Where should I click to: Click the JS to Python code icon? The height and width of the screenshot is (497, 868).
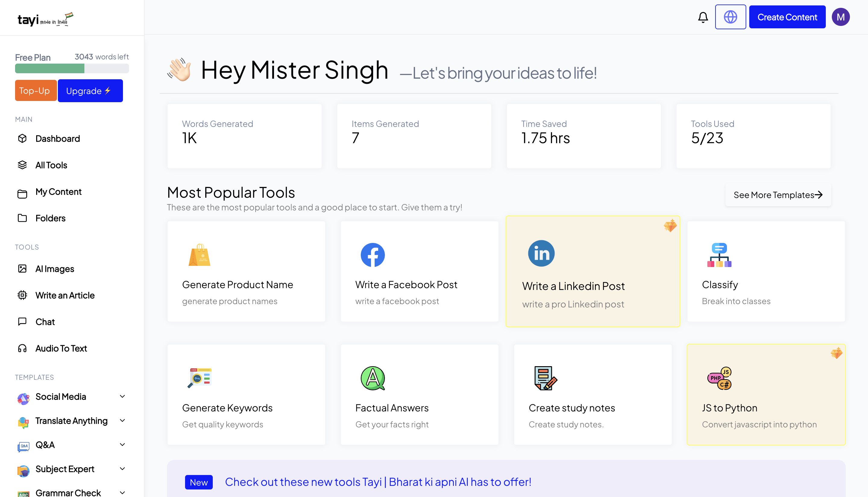(719, 378)
